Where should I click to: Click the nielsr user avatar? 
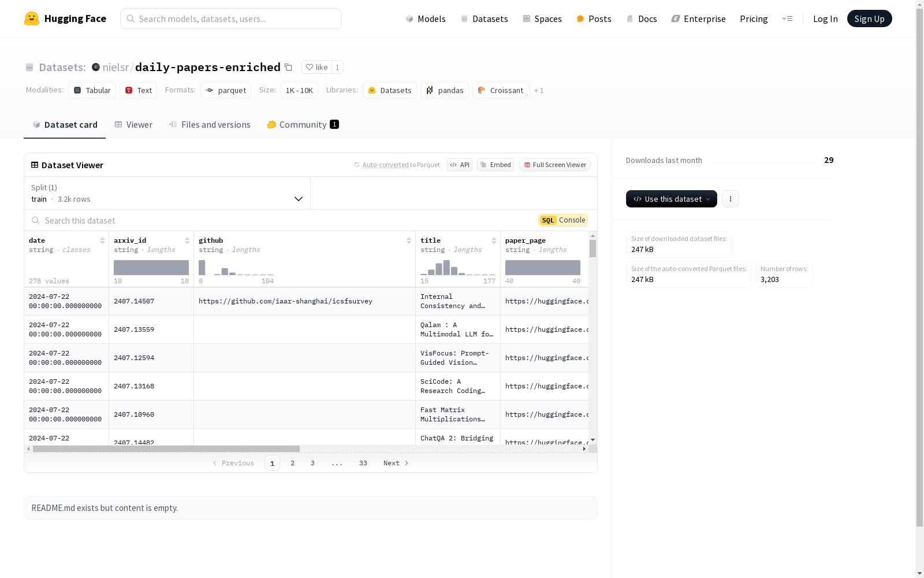click(96, 67)
